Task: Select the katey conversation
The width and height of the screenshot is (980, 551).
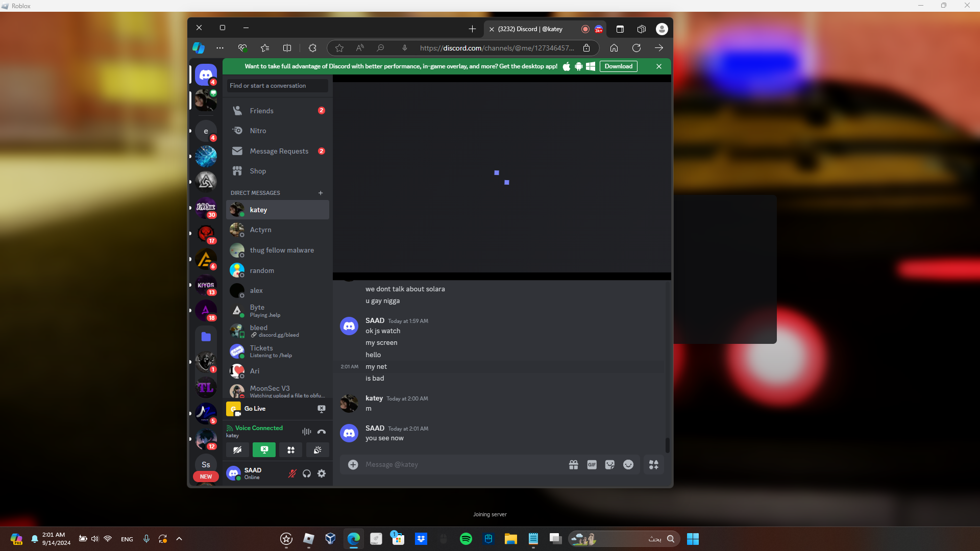Action: [x=278, y=210]
